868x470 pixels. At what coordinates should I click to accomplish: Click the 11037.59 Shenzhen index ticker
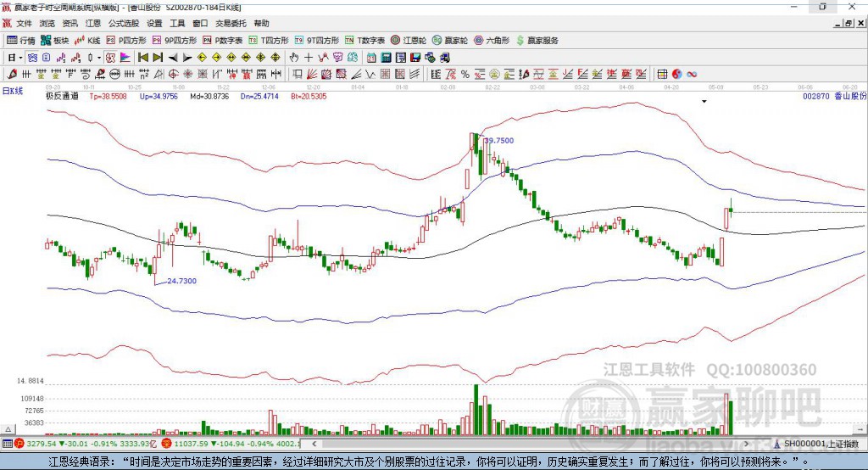click(191, 444)
